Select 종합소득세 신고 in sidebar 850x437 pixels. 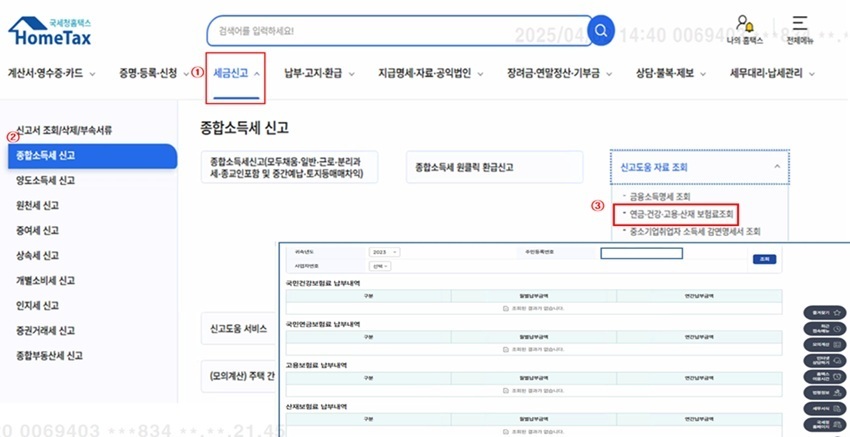(93, 156)
